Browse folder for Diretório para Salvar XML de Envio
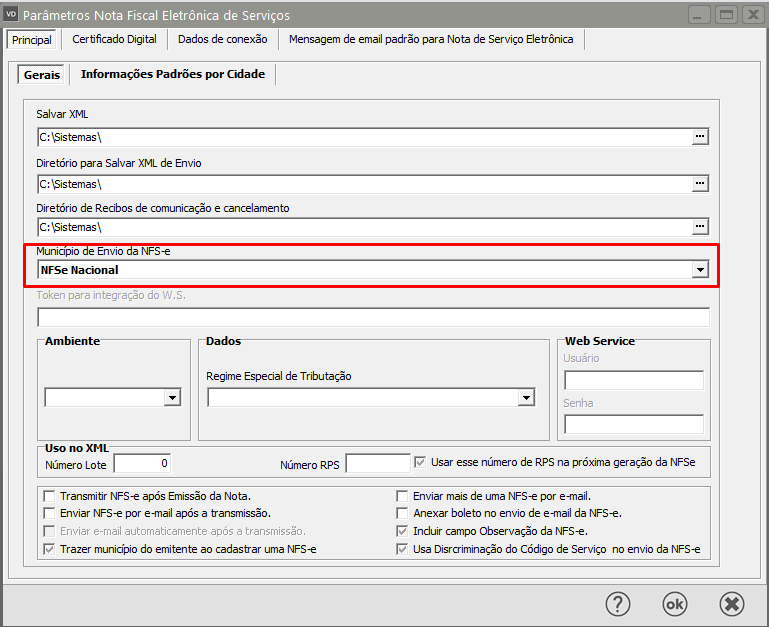The image size is (769, 627). point(700,184)
